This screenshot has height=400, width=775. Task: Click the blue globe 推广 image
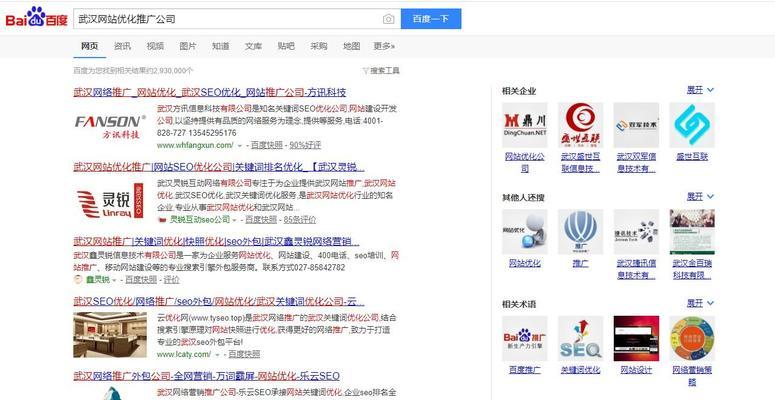pos(581,232)
